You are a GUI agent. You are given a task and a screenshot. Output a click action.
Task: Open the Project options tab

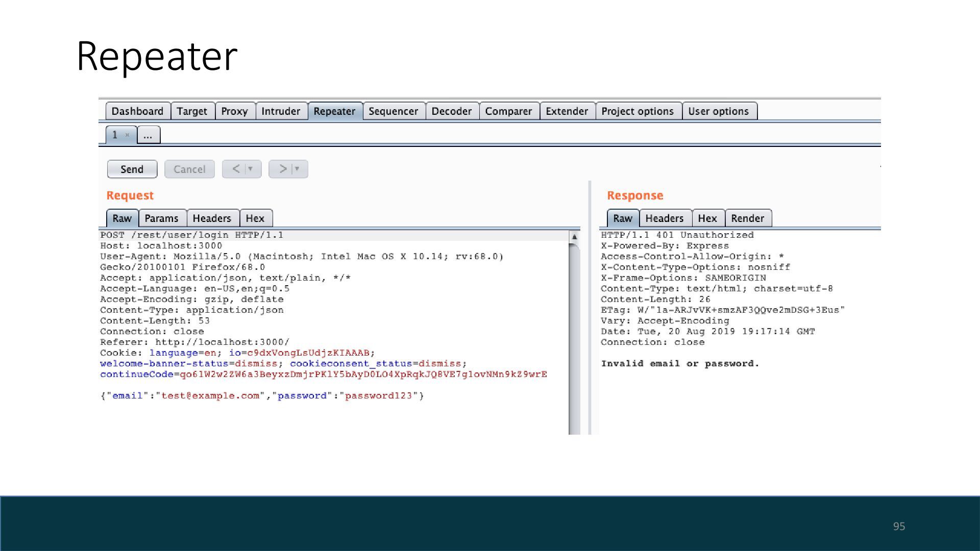click(638, 111)
